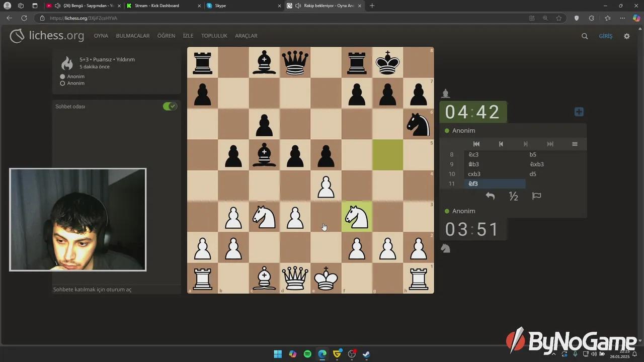644x362 pixels.
Task: Click the lichess.org logo link
Action: [x=47, y=36]
